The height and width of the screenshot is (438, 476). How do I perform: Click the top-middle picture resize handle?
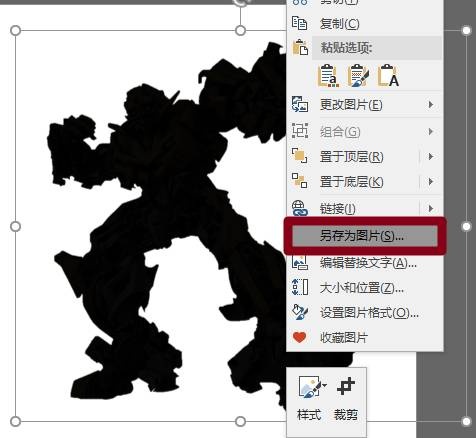click(x=240, y=31)
